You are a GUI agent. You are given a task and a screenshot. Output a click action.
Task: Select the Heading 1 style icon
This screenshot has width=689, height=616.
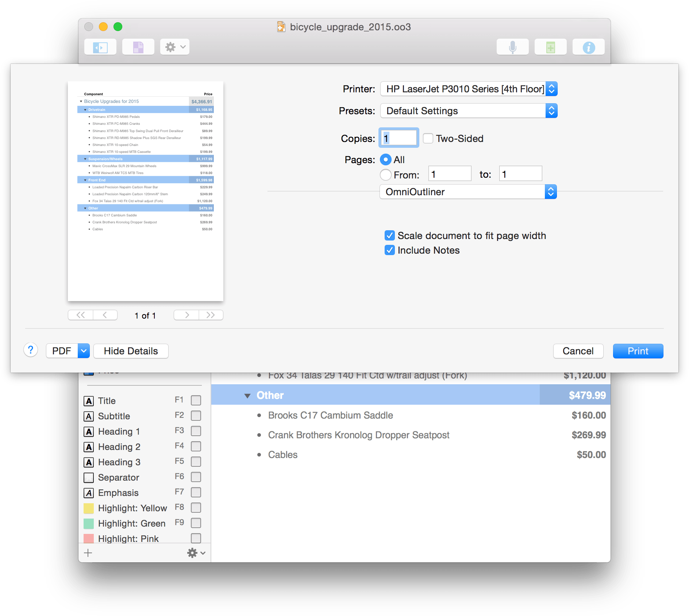pyautogui.click(x=89, y=431)
